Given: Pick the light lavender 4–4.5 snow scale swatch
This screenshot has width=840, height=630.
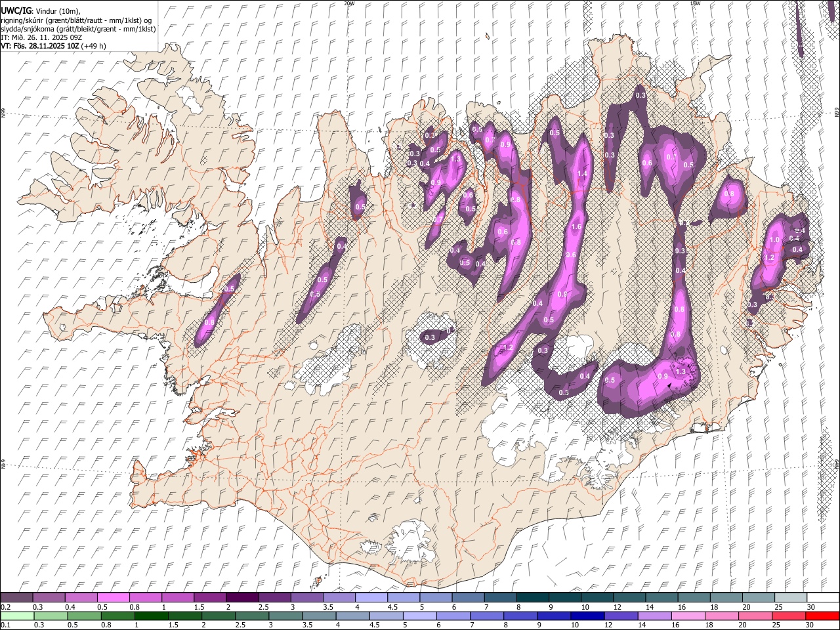Looking at the screenshot, I should coord(371,597).
